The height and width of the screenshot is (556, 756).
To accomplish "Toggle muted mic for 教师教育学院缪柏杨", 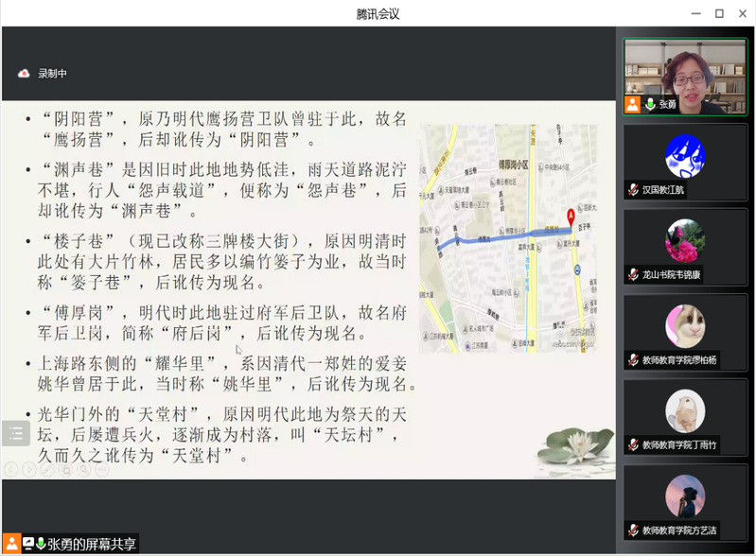I will pos(632,360).
